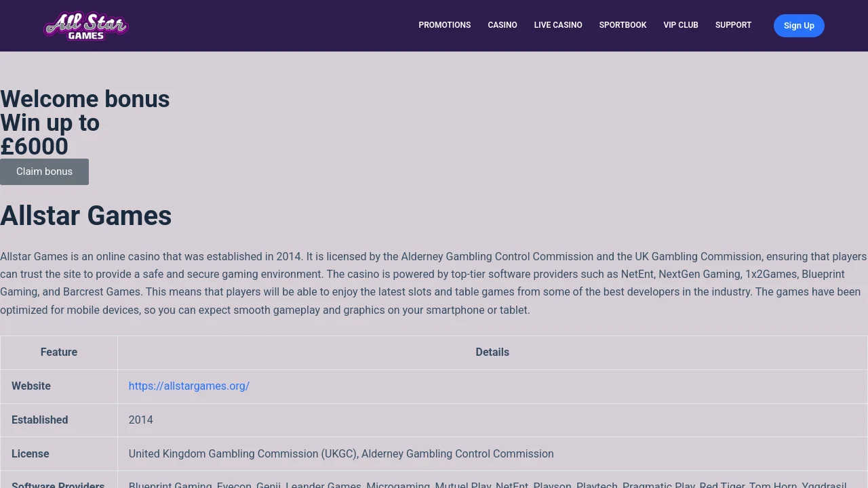
Task: Open the Promotions menu item
Action: pyautogui.click(x=444, y=25)
